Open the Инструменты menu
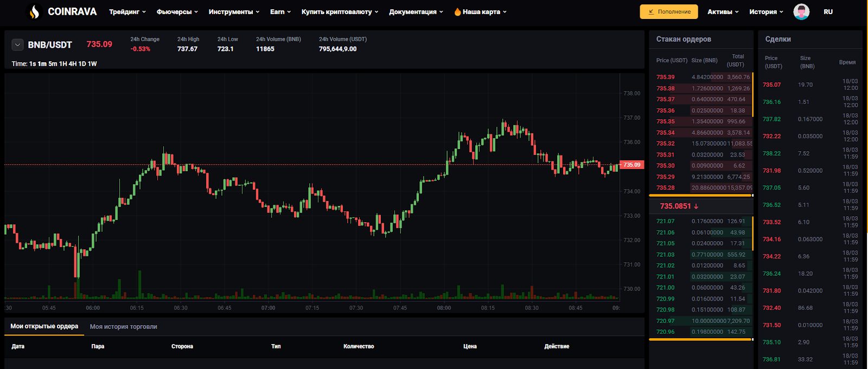 click(x=234, y=12)
